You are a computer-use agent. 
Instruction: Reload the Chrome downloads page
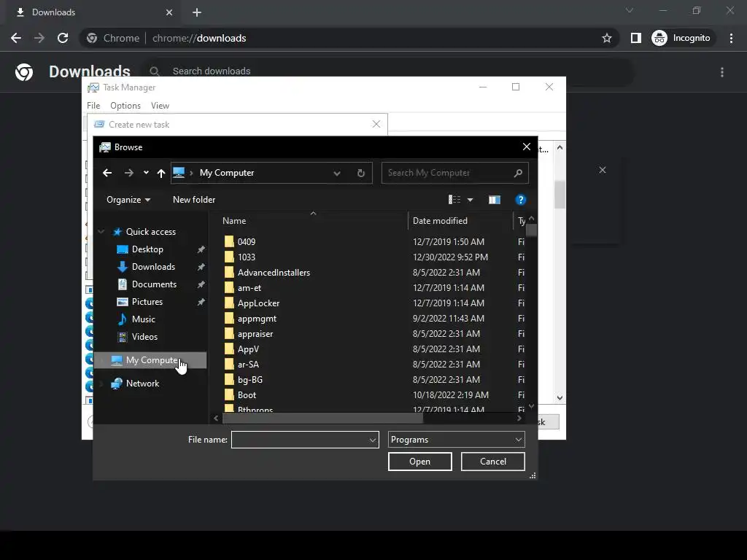[x=63, y=38]
